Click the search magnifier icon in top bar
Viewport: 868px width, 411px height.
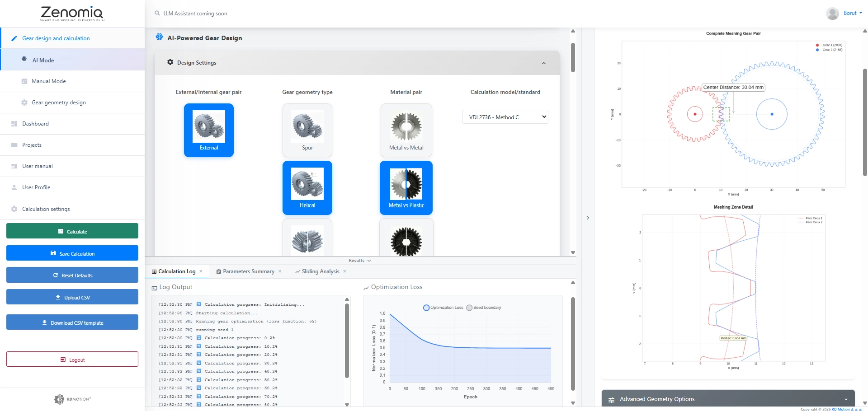click(157, 13)
